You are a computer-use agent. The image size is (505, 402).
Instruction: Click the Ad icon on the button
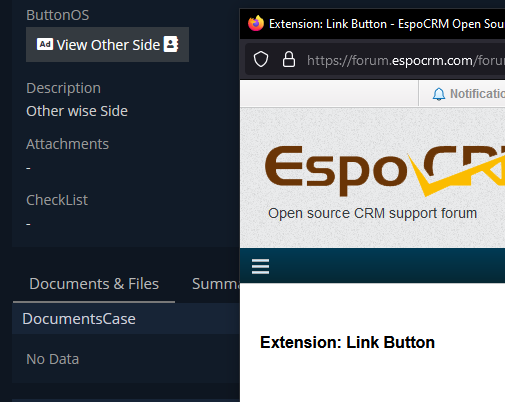click(x=45, y=44)
